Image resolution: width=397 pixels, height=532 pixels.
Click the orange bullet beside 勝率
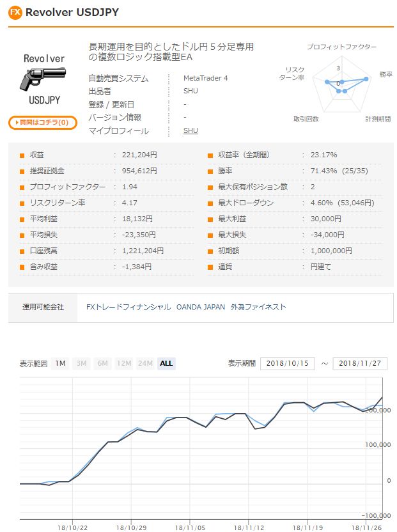coord(211,171)
